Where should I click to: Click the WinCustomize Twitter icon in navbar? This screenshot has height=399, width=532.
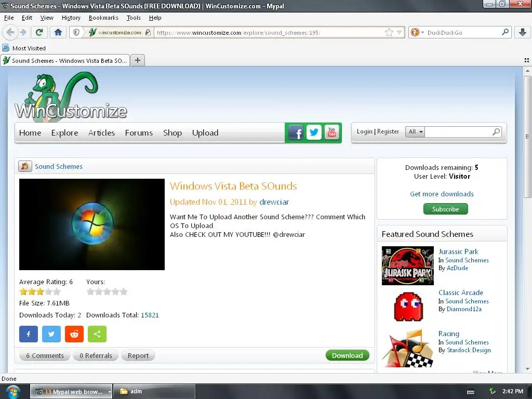tap(314, 132)
